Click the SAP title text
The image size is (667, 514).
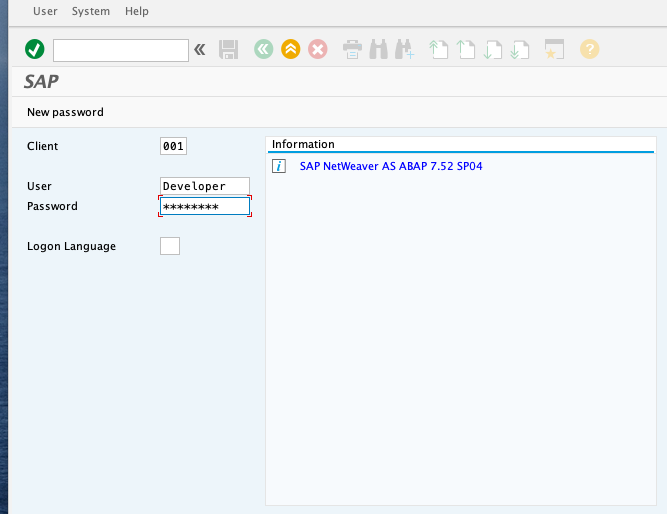(41, 82)
